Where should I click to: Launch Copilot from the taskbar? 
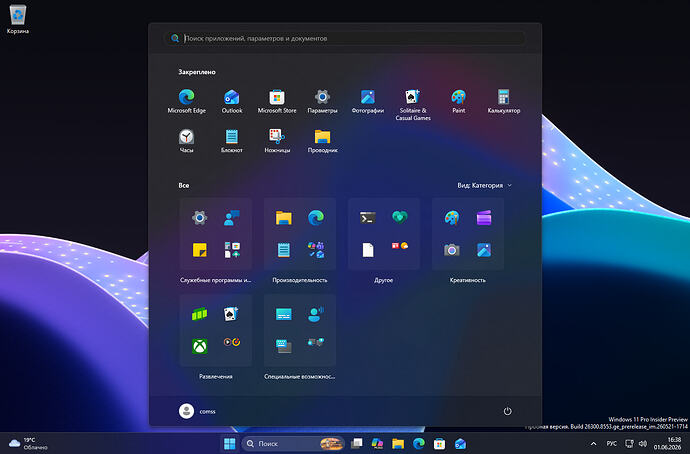(377, 443)
